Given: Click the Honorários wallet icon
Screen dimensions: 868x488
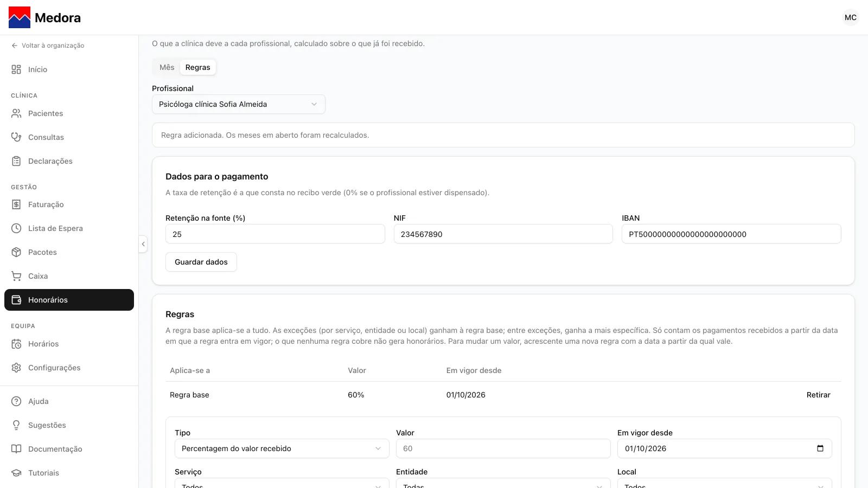Looking at the screenshot, I should click(16, 300).
